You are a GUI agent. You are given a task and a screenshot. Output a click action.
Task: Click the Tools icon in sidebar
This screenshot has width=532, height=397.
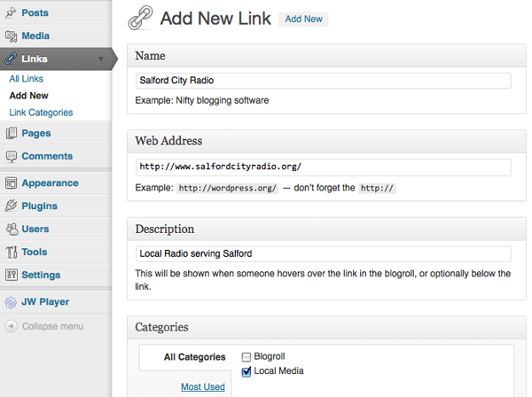point(11,253)
